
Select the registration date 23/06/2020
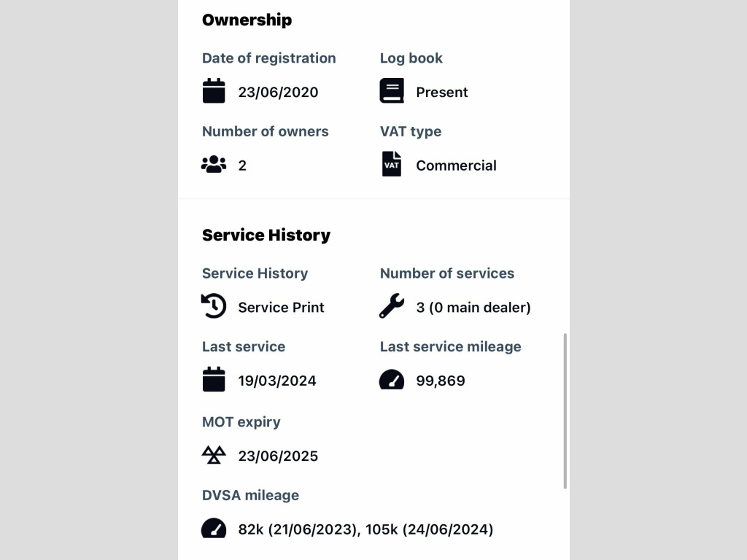[x=278, y=92]
